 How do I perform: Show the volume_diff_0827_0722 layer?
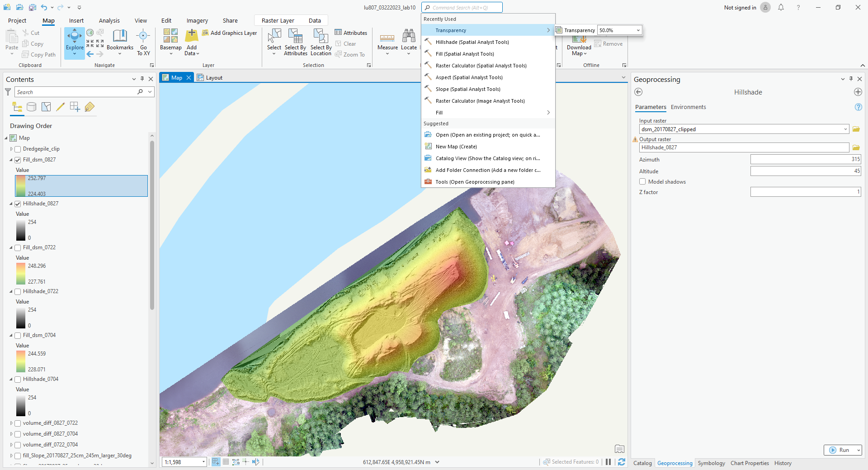[18, 423]
